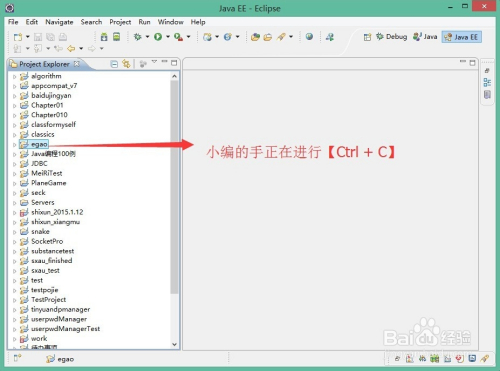Image resolution: width=500 pixels, height=371 pixels.
Task: Click the yellow Back arrow icon
Action: pyautogui.click(x=71, y=49)
